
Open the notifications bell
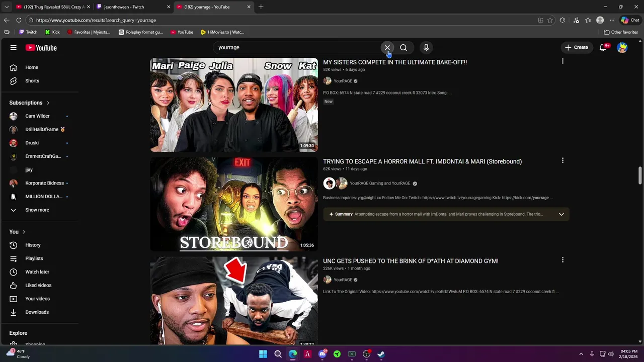pyautogui.click(x=603, y=48)
